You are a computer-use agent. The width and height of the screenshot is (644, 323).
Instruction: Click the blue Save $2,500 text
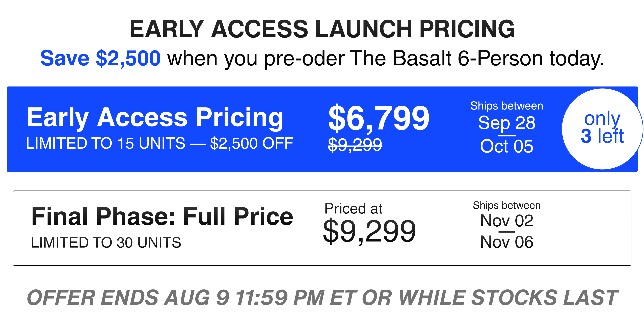click(x=100, y=58)
